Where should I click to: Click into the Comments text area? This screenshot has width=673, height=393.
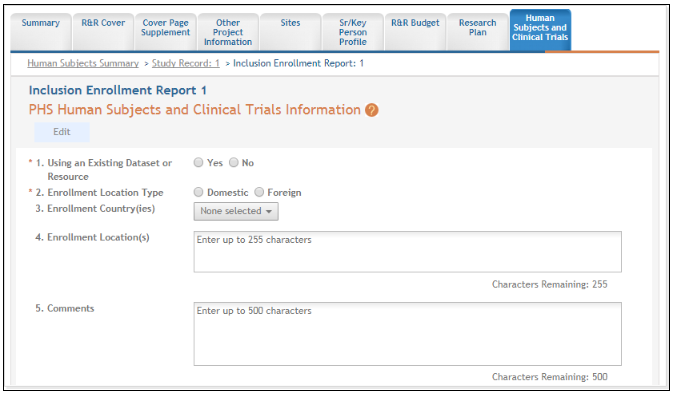(407, 334)
